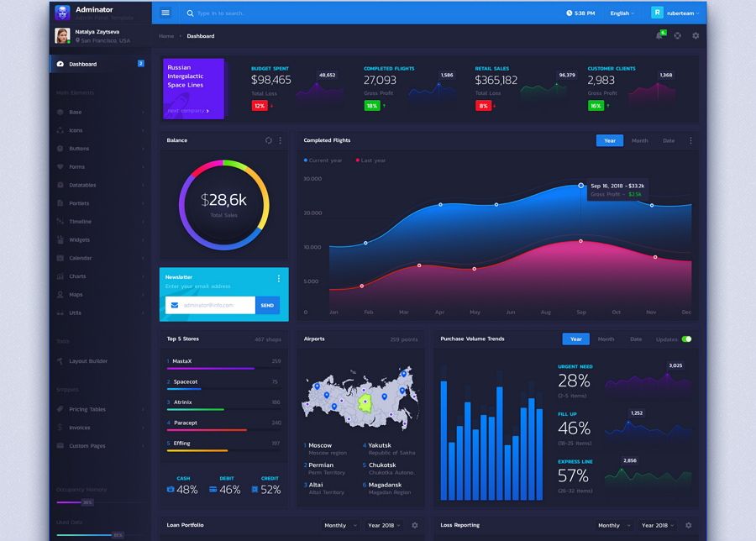Open the Charts section in the sidebar
Image resolution: width=756 pixels, height=541 pixels.
[x=76, y=276]
